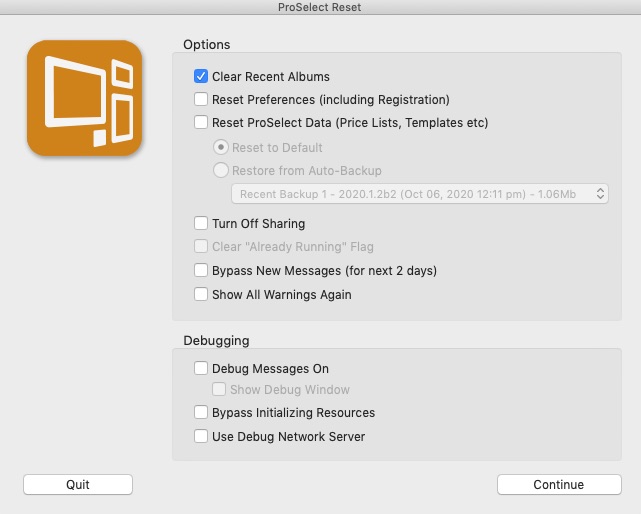Image resolution: width=641 pixels, height=514 pixels.
Task: Click the Options section heading
Action: [x=207, y=45]
